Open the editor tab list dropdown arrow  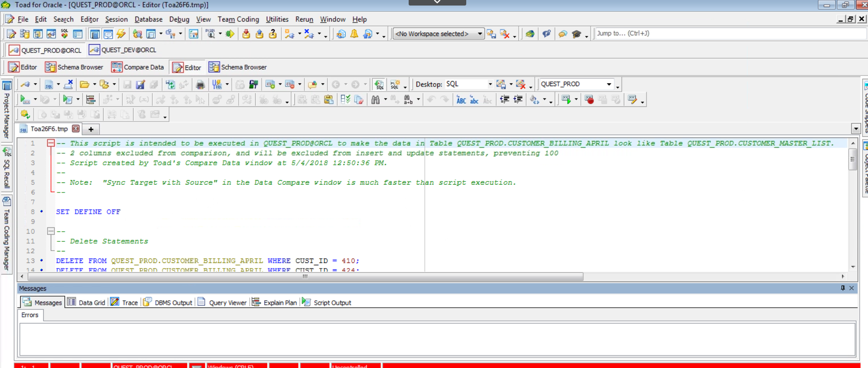[856, 129]
